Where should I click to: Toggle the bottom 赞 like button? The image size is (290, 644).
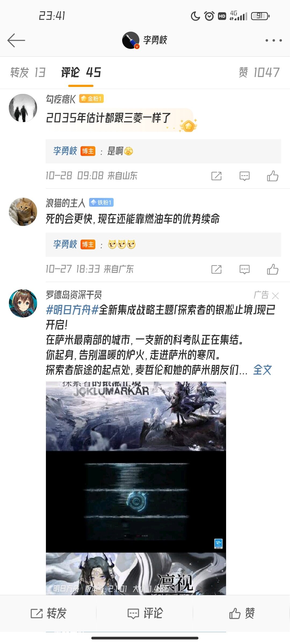(x=242, y=613)
